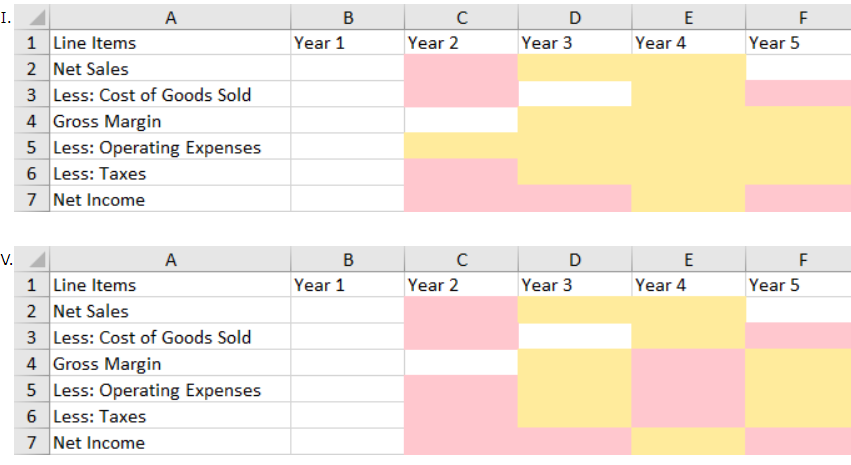Image resolution: width=851 pixels, height=465 pixels.
Task: Click 'Gross Margin' label in top sheet
Action: click(107, 121)
